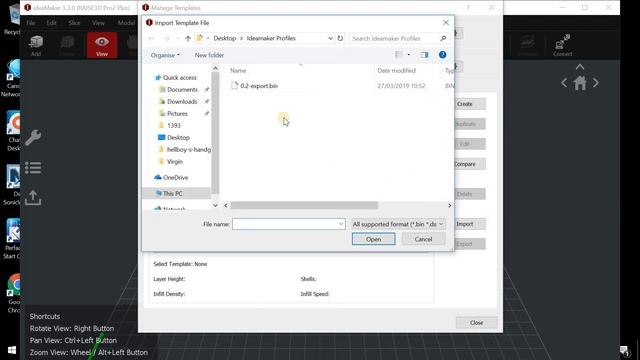Open the view options dropdown arrow
This screenshot has width=640, height=360.
coord(409,55)
